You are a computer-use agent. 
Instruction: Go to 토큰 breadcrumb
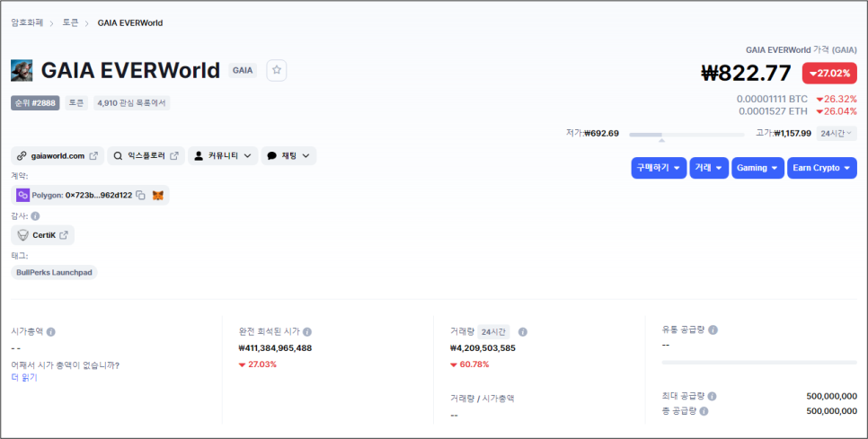click(70, 23)
